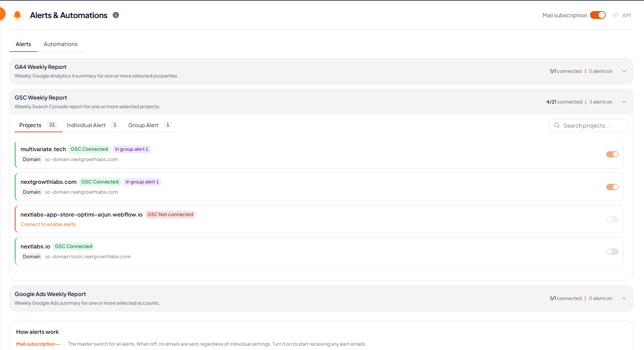Click the magnifier icon in Search projects

[x=557, y=125]
